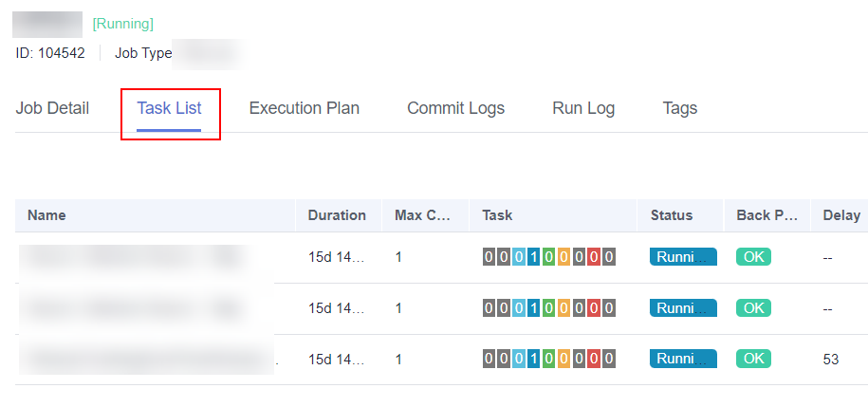This screenshot has height=407, width=868.
Task: Click orange task count square in first row
Action: [563, 257]
